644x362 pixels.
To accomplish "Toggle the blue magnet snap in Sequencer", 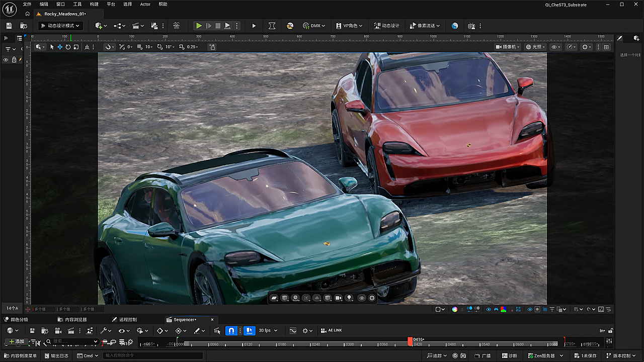I will [231, 330].
